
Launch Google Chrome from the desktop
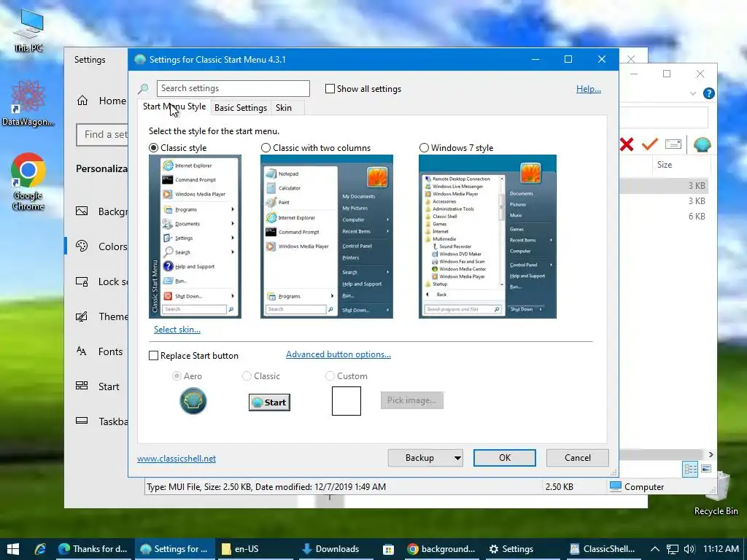point(28,181)
